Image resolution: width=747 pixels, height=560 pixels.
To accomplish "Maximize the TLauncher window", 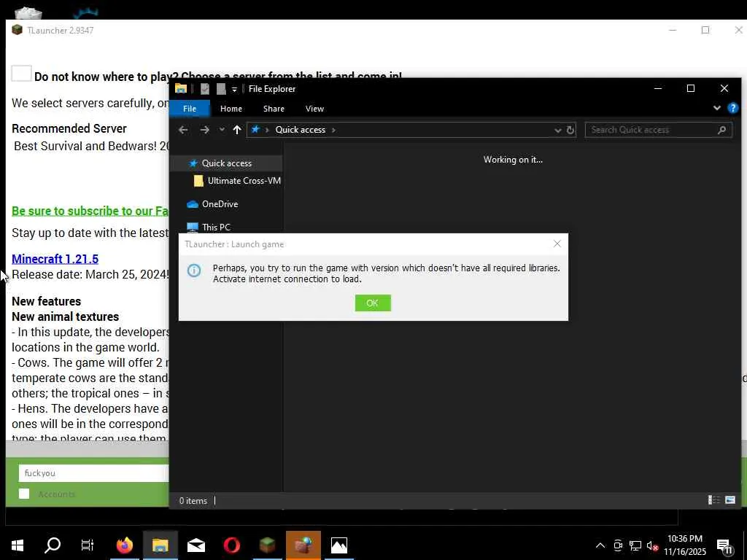I will (705, 30).
